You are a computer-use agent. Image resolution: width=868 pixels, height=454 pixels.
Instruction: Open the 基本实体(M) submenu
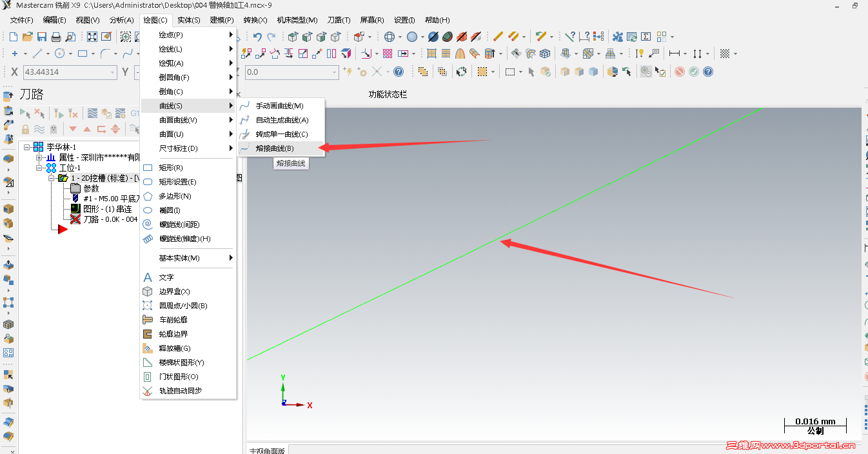pyautogui.click(x=188, y=258)
